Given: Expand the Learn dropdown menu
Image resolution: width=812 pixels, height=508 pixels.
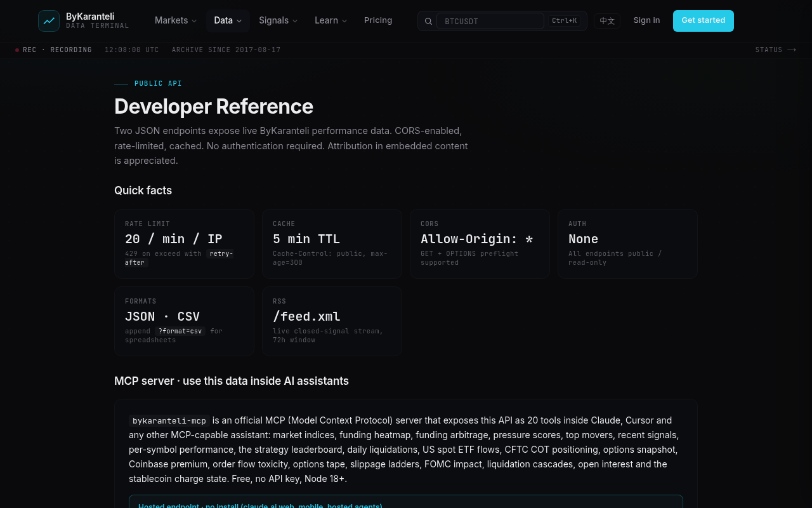Looking at the screenshot, I should (331, 20).
